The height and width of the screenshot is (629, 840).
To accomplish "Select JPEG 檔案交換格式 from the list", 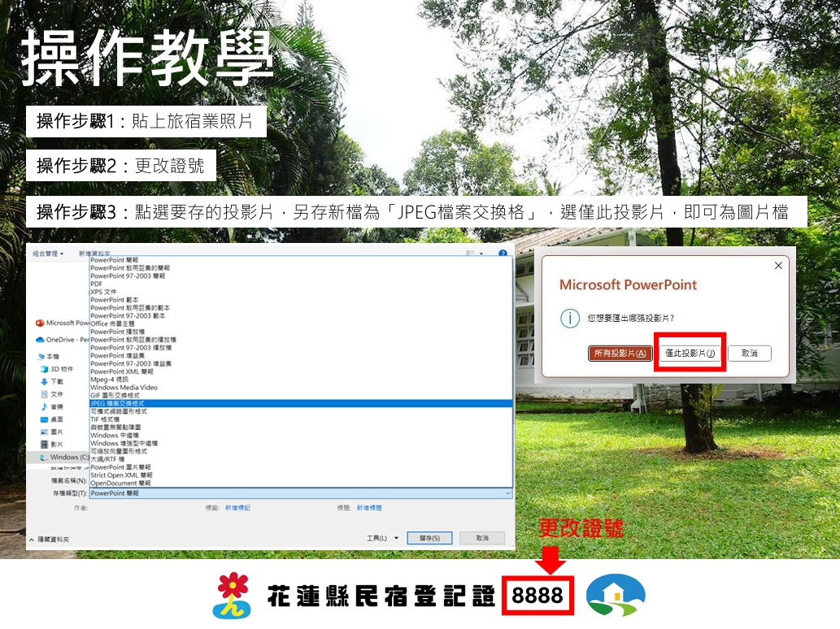I will 118,403.
